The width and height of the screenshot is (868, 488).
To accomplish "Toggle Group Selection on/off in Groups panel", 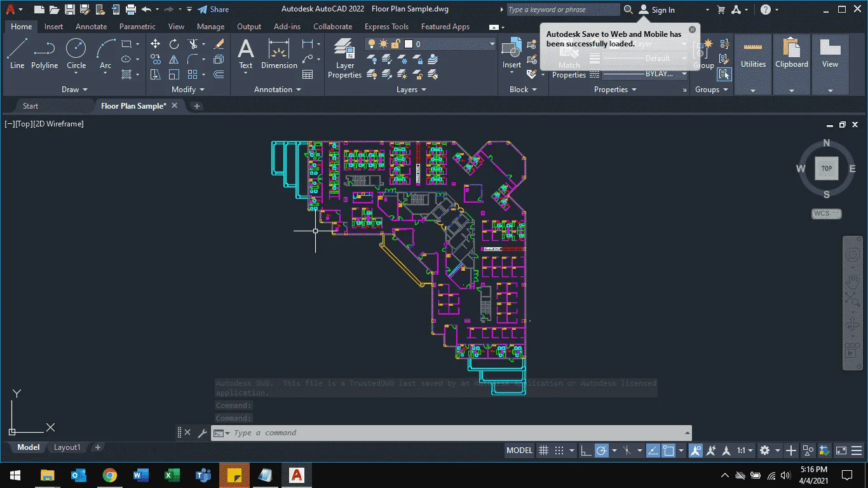I will click(724, 74).
